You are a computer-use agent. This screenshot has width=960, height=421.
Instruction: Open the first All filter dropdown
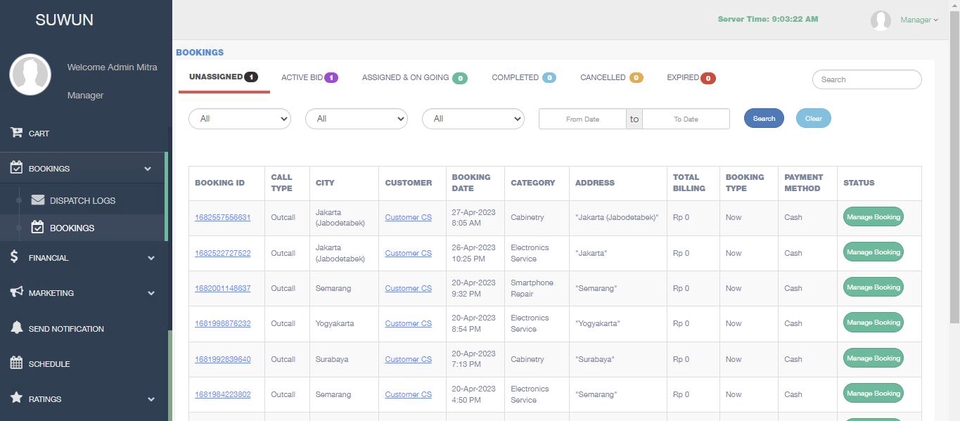point(239,119)
